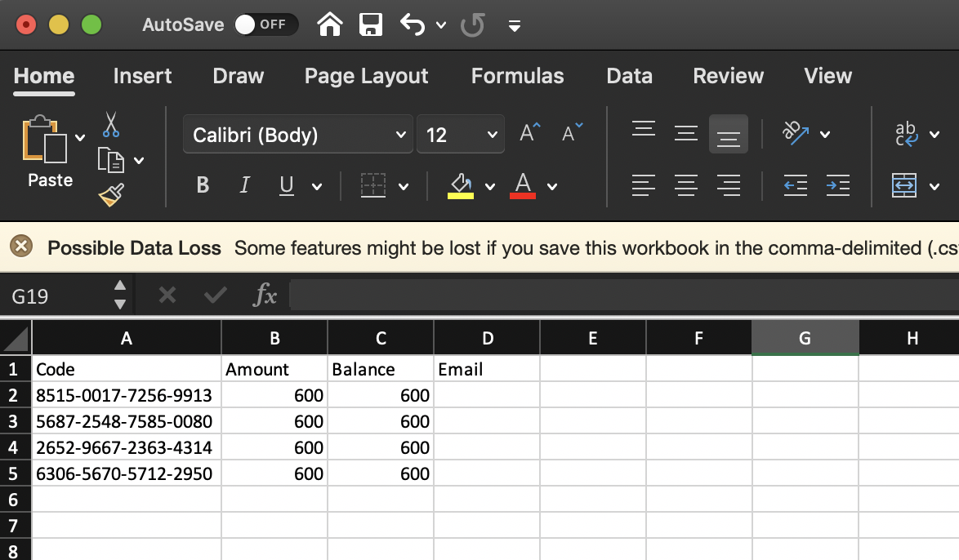Toggle the AutoSave switch on

265,24
